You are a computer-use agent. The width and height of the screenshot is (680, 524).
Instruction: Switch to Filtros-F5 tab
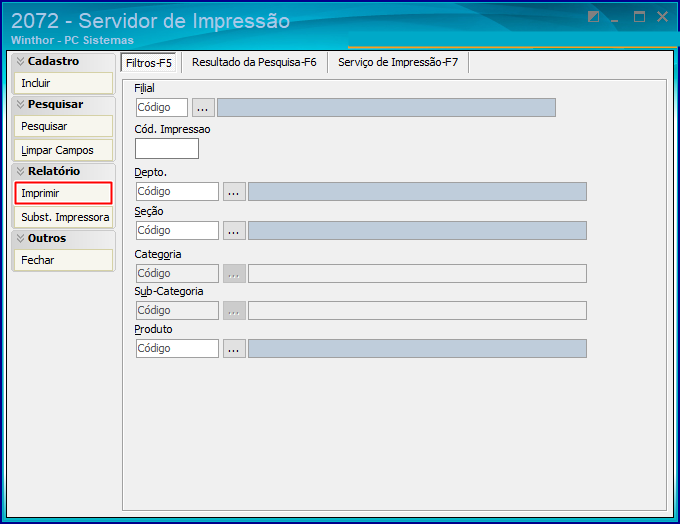click(149, 63)
